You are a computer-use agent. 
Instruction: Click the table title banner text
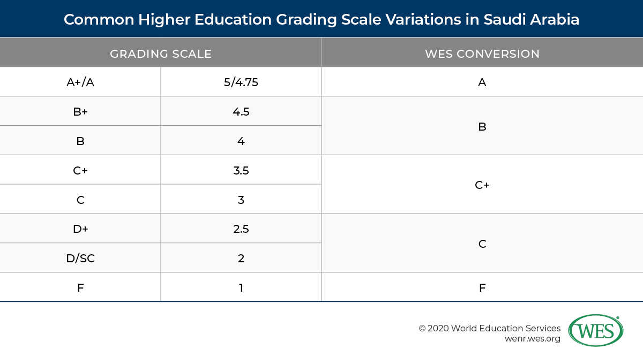(322, 20)
